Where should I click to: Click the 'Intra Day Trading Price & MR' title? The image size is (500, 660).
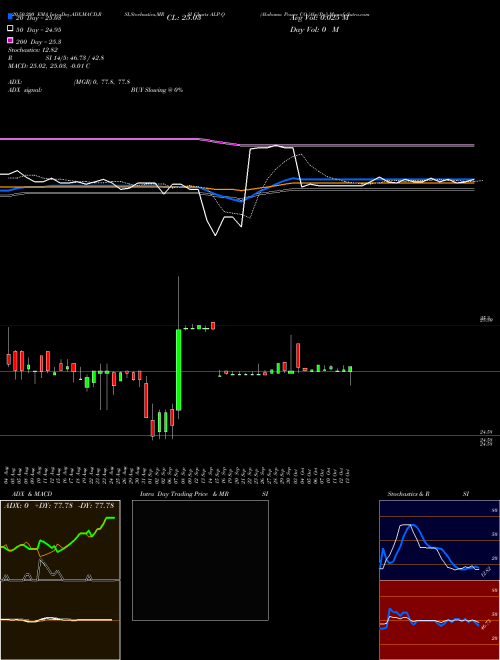tap(184, 494)
